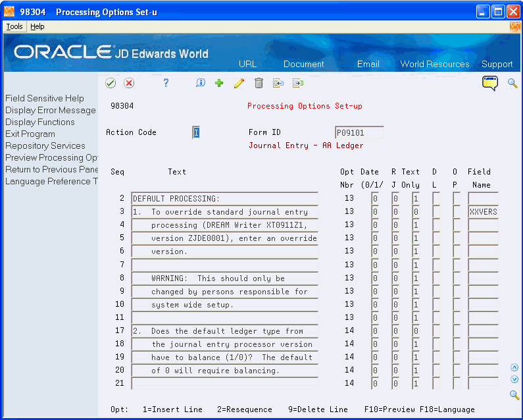Select Language Preference in the sidebar
Viewport: 523px width, 420px height.
click(51, 181)
